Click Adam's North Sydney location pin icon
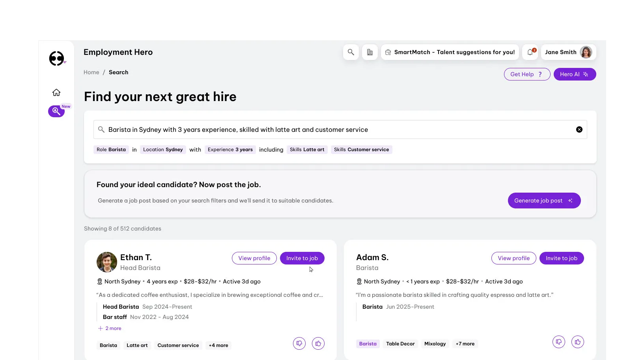Screen dimensions: 644x360 click(359, 281)
